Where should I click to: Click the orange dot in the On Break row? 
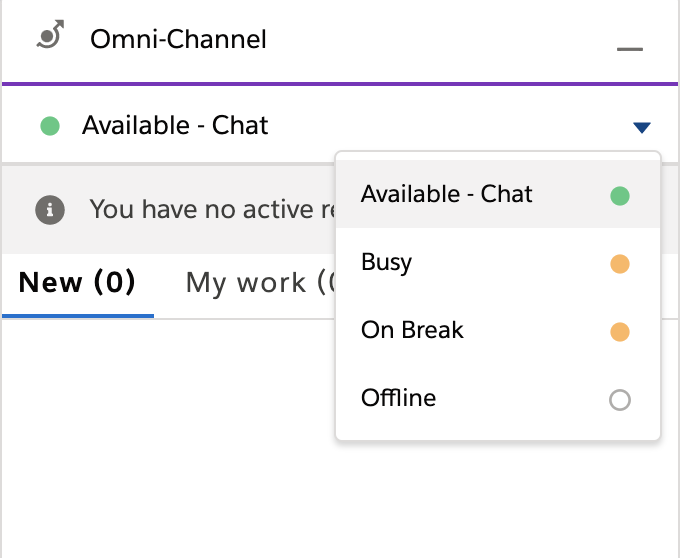pyautogui.click(x=620, y=332)
